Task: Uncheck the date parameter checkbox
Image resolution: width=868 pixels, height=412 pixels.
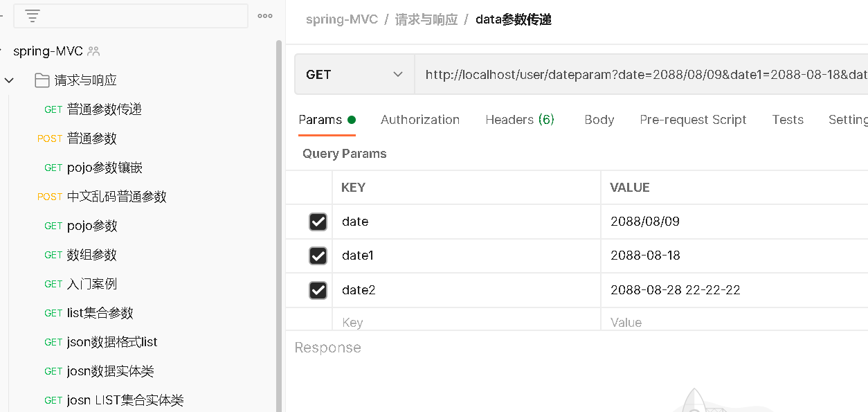Action: [x=318, y=222]
